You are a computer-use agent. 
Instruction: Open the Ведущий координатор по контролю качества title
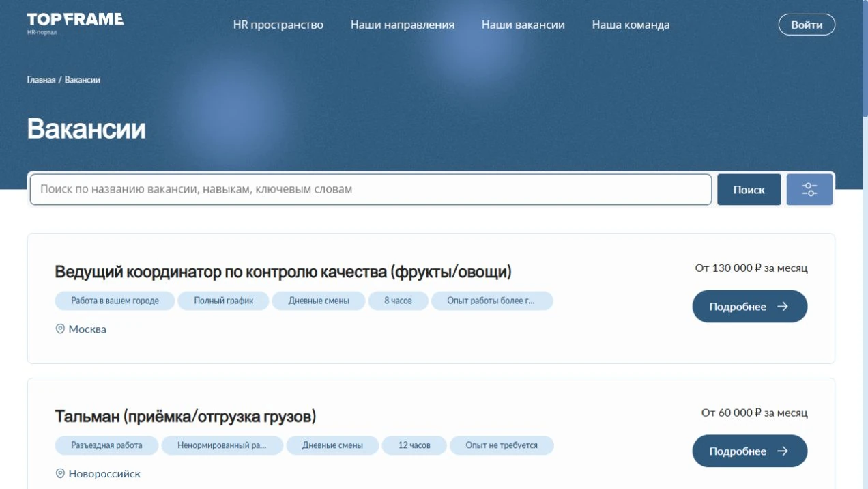283,272
